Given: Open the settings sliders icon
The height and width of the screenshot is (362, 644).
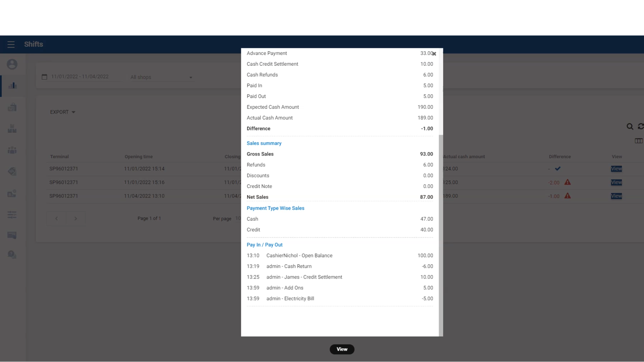Looking at the screenshot, I should click(12, 215).
